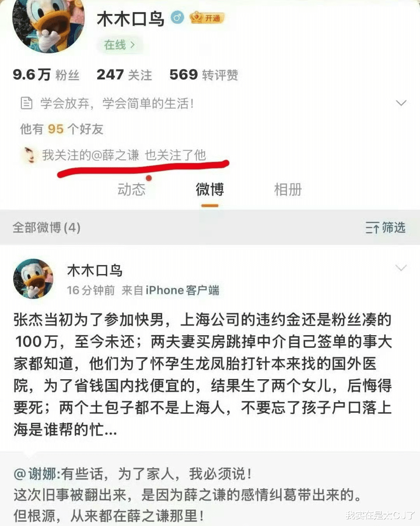Switch to the 动态 tab
Screen dimensions: 420x526
pos(131,190)
